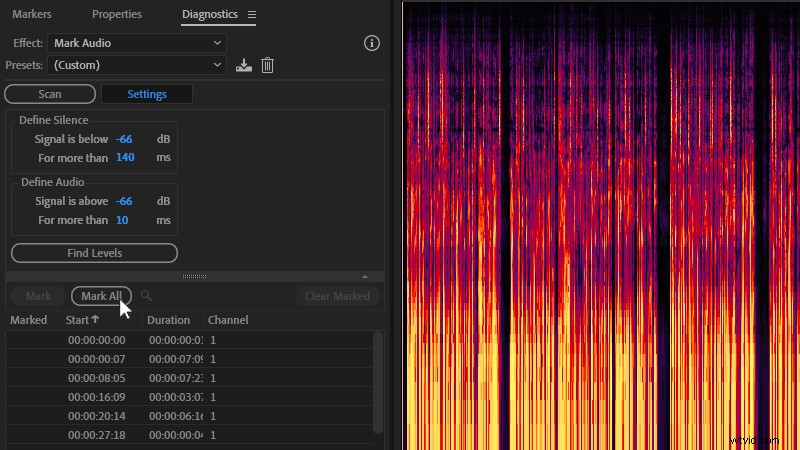800x450 pixels.
Task: Edit the audio duration 10 ms value
Action: pos(122,220)
